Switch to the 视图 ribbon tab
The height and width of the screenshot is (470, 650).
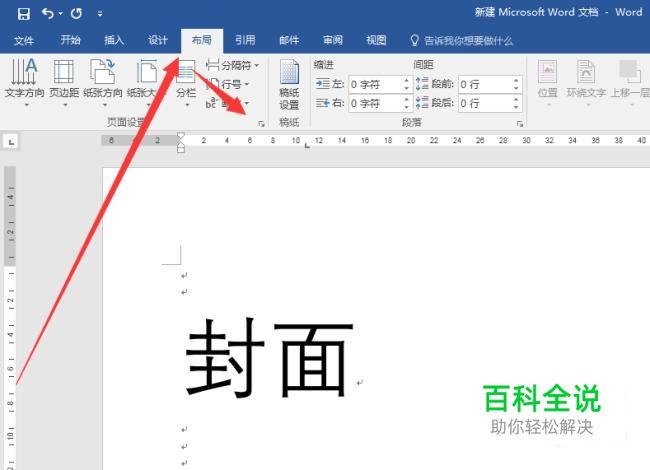point(376,40)
